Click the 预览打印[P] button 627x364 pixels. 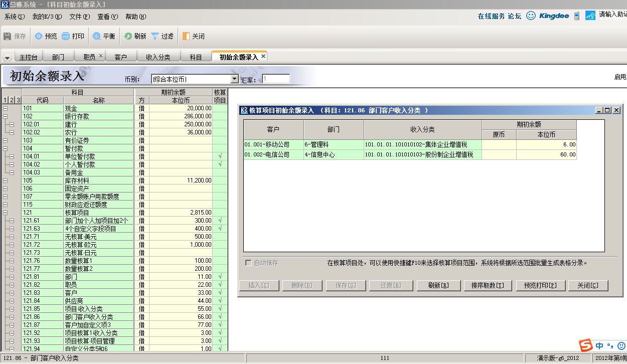tap(540, 285)
